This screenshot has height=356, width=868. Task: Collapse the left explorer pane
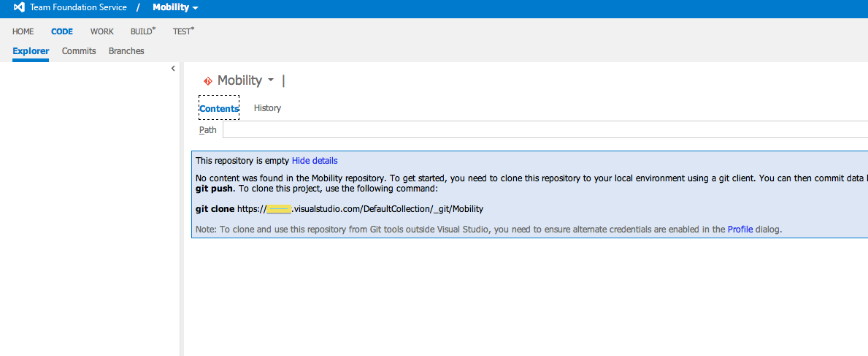coord(173,68)
